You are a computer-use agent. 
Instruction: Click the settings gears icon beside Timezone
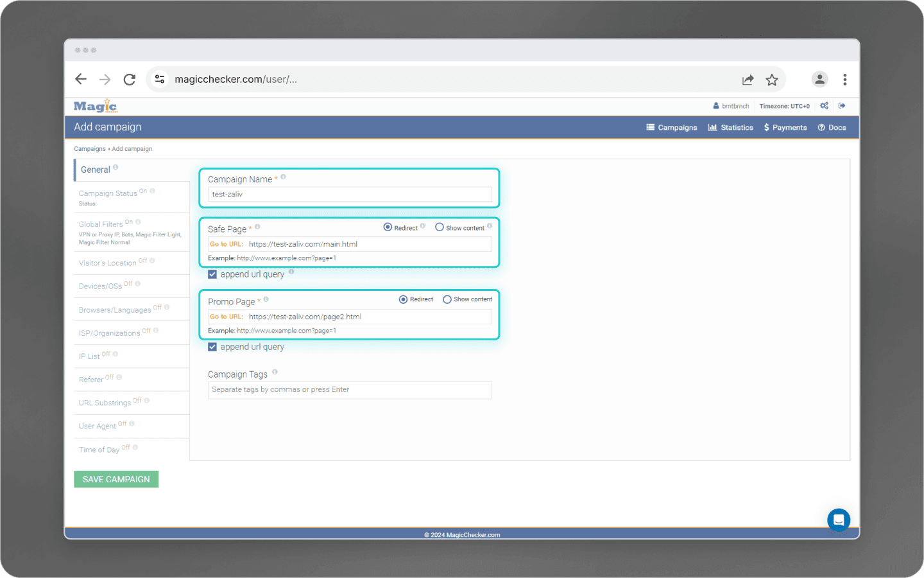pos(825,106)
